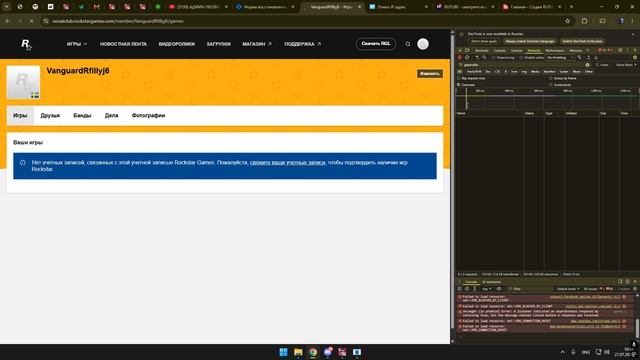Clear the network log icon
The image size is (640, 360).
(x=467, y=58)
